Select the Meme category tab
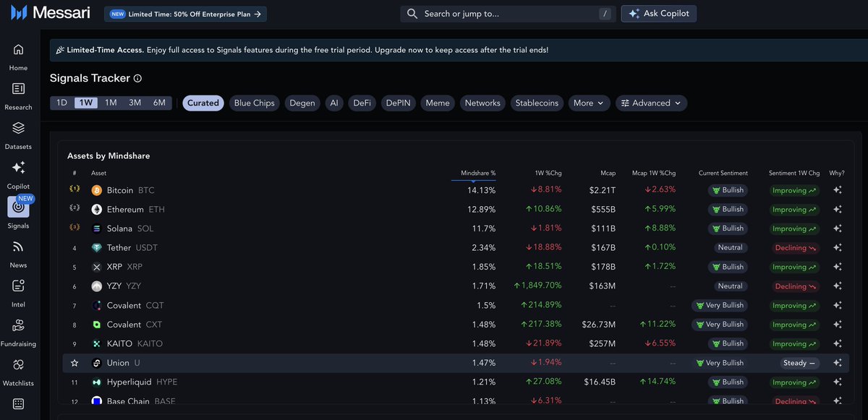The image size is (868, 420). click(438, 103)
